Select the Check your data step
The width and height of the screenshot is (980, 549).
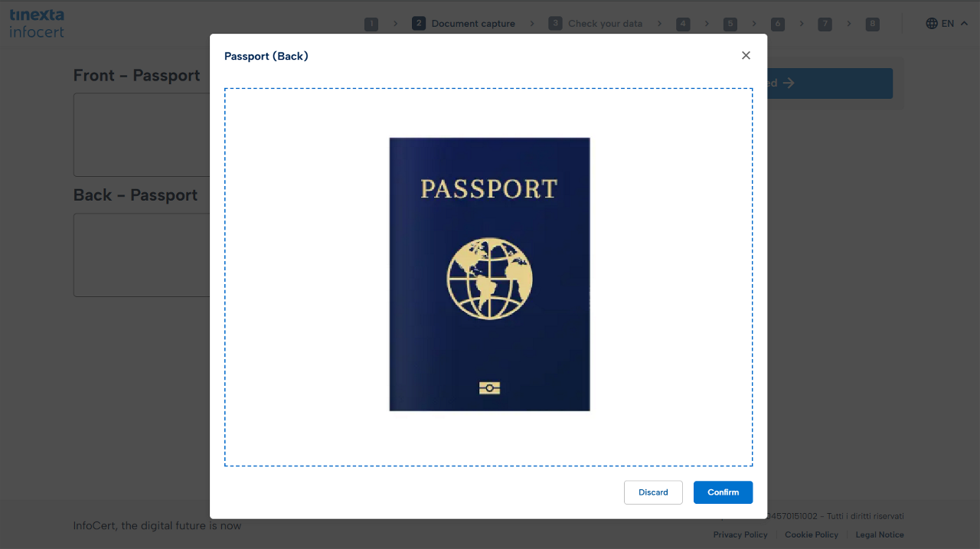pyautogui.click(x=596, y=24)
